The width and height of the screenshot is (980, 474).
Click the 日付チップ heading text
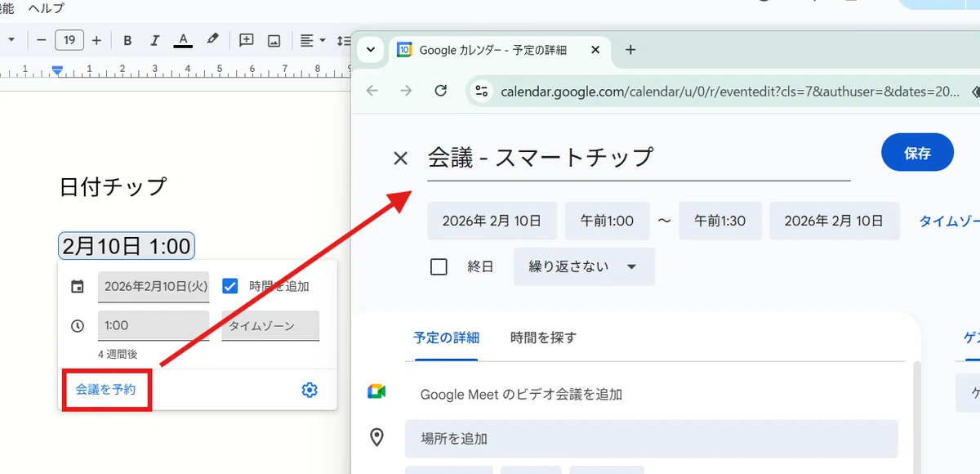[x=113, y=187]
